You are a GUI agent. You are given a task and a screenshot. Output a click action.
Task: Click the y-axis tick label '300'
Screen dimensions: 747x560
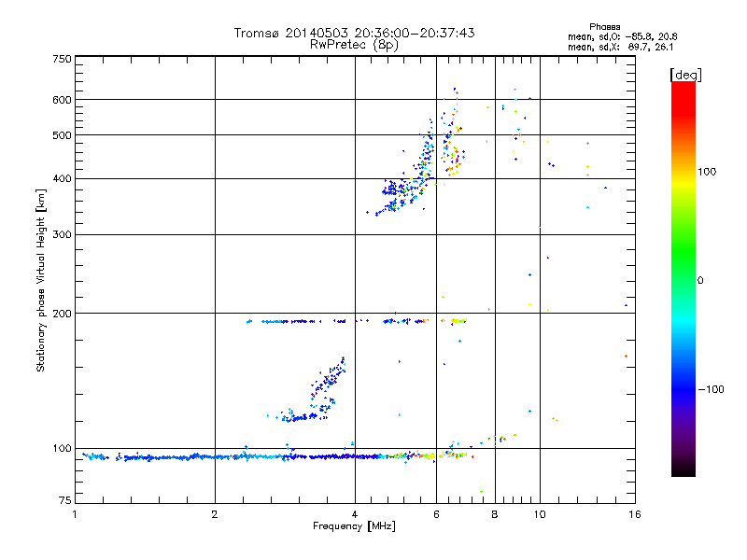(x=62, y=235)
